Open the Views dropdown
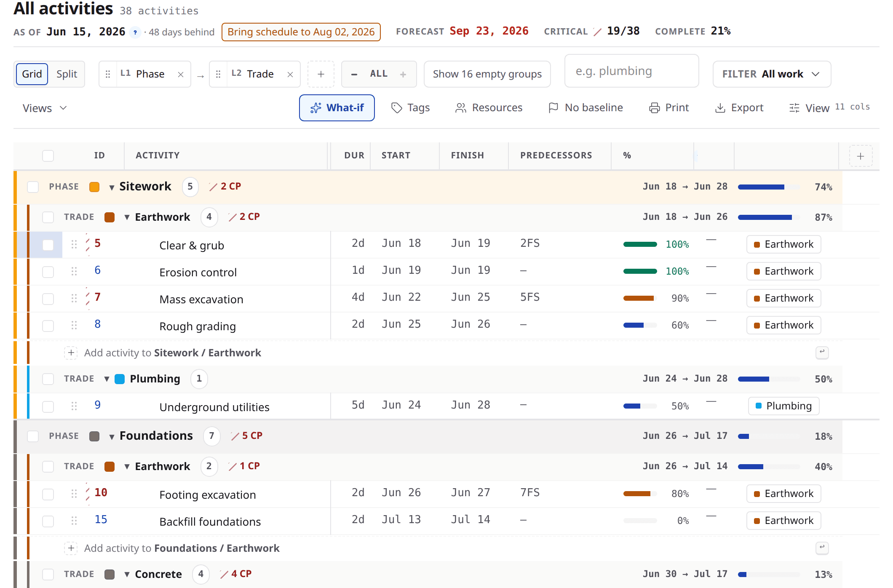The width and height of the screenshot is (893, 588). 45,108
